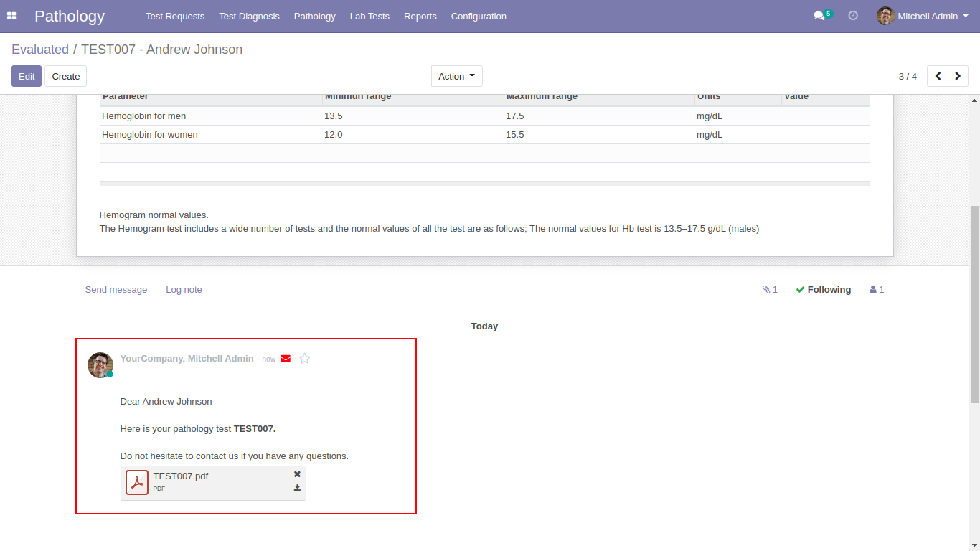Expand the Action dropdown

click(x=456, y=76)
